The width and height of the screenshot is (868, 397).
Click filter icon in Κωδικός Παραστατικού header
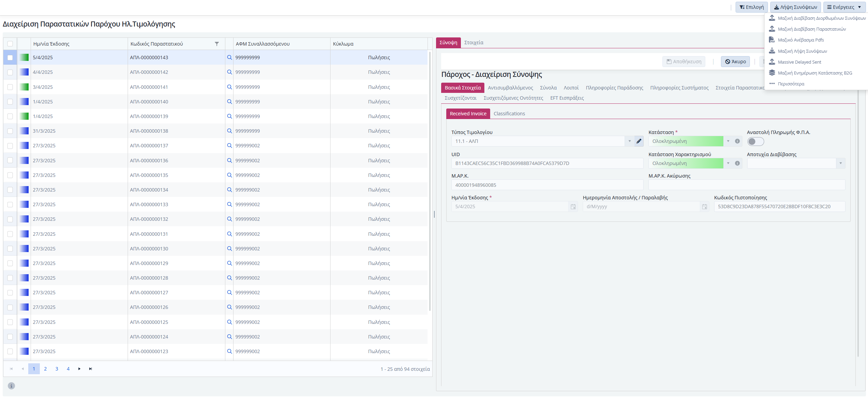pos(217,44)
